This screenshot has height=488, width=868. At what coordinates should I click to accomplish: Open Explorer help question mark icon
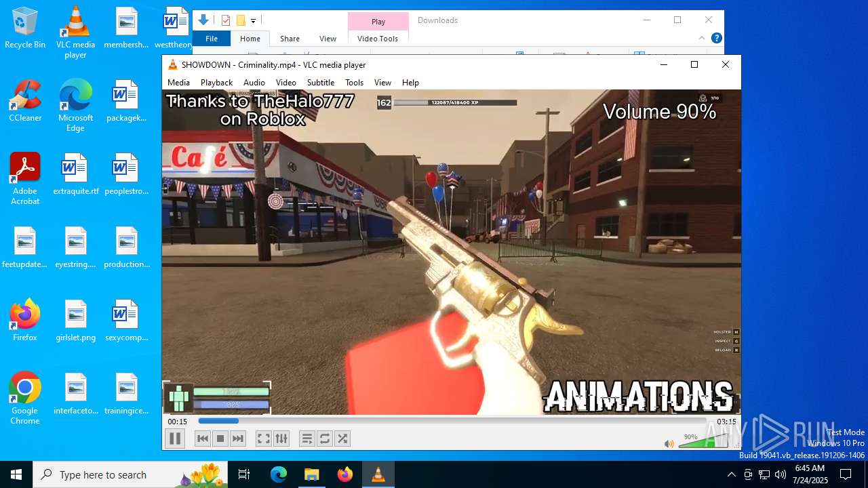[716, 39]
